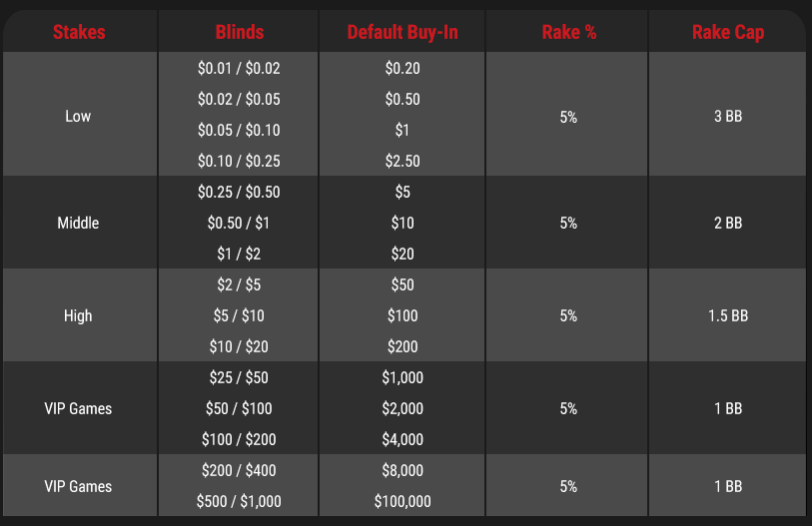Click the $100,000 default buy-in value

[403, 501]
